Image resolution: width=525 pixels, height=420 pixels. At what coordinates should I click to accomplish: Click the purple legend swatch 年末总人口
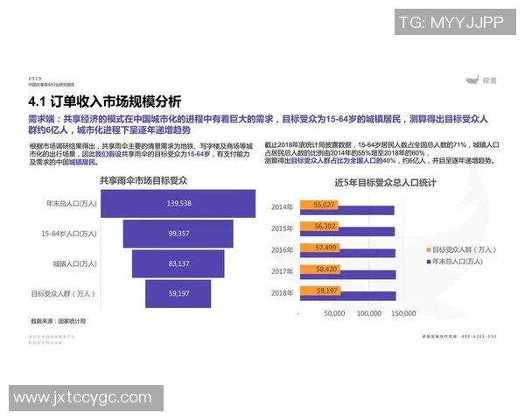click(x=429, y=262)
